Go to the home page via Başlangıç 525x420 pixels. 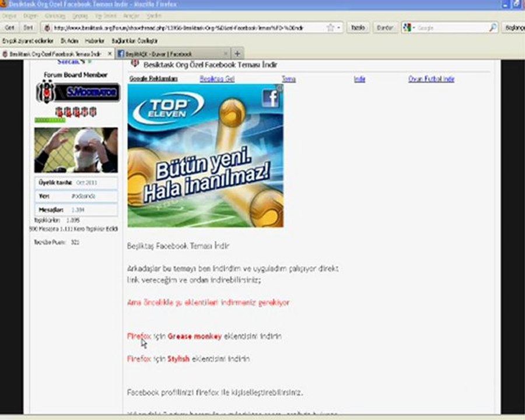513,28
